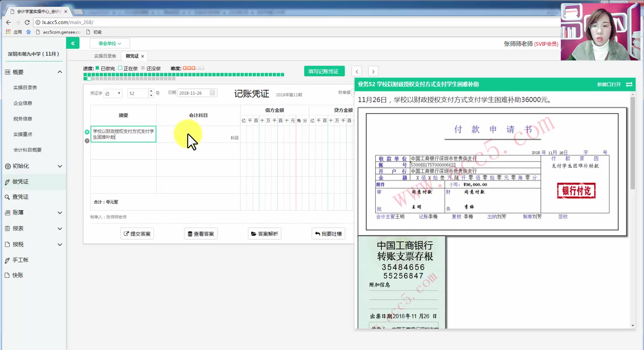Swap panel layout icon in green header
This screenshot has width=644, height=350.
[x=629, y=84]
